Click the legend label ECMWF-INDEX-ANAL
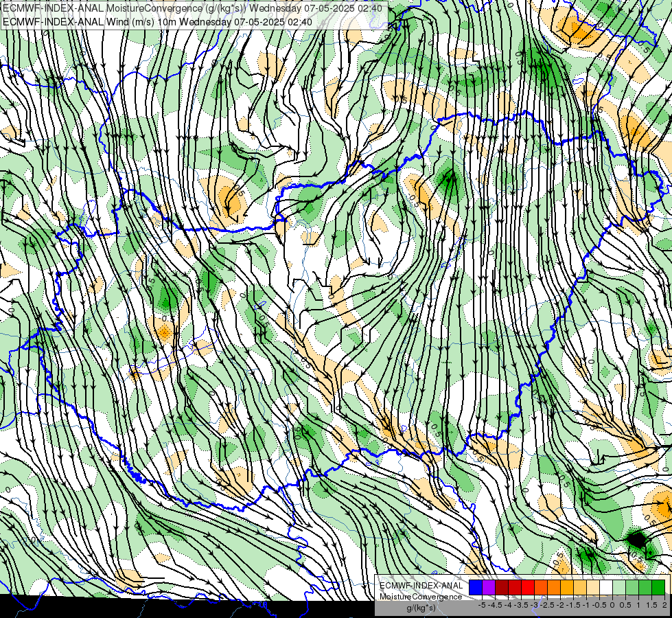672x618 pixels. click(x=421, y=586)
